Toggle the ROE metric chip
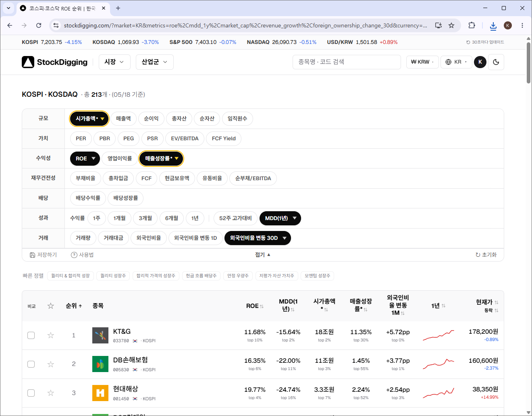The image size is (532, 416). pos(85,158)
